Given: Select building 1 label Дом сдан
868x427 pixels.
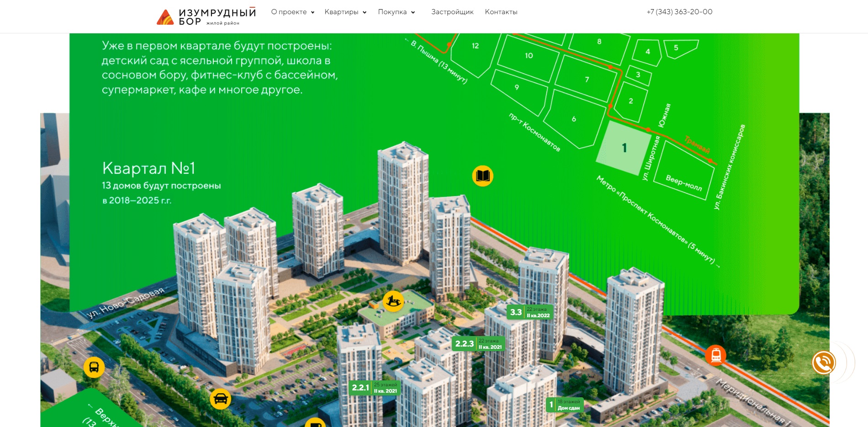Looking at the screenshot, I should 565,405.
